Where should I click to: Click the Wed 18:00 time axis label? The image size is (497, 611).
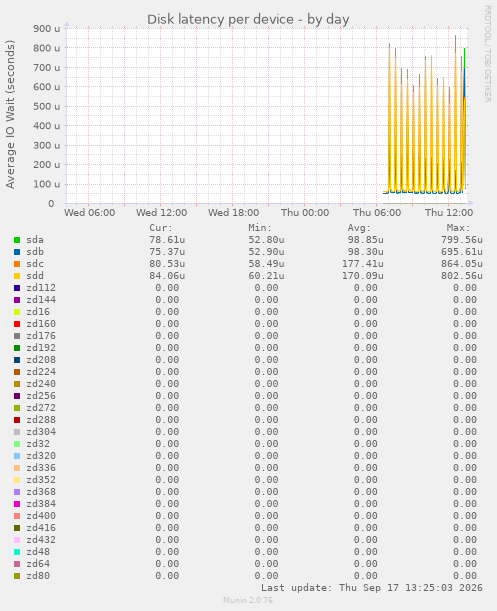pos(233,213)
